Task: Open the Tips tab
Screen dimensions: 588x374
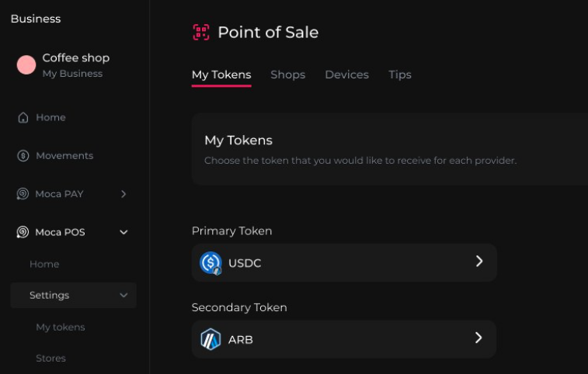Action: coord(400,75)
